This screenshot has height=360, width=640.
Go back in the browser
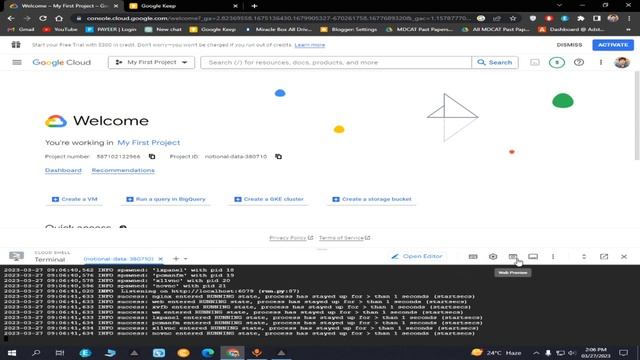coord(11,18)
